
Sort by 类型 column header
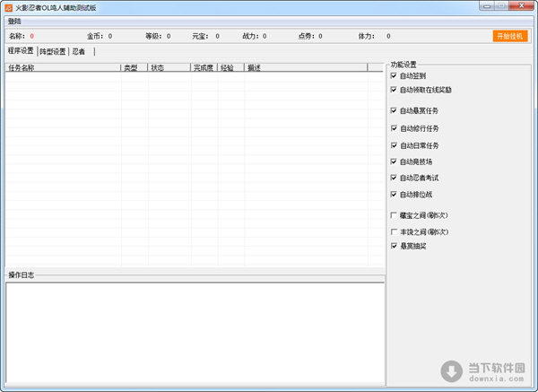click(134, 67)
